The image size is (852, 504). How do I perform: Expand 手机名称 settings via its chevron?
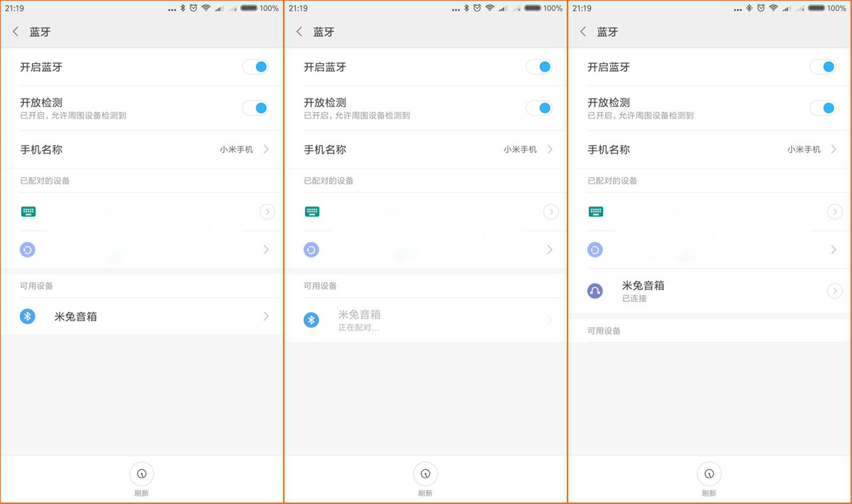(267, 149)
